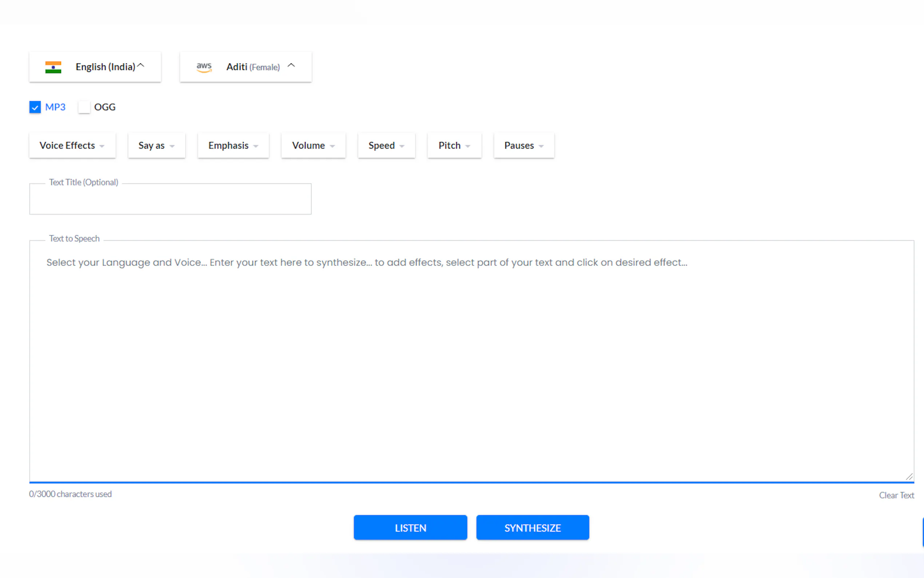Click the AWS logo icon

click(204, 67)
